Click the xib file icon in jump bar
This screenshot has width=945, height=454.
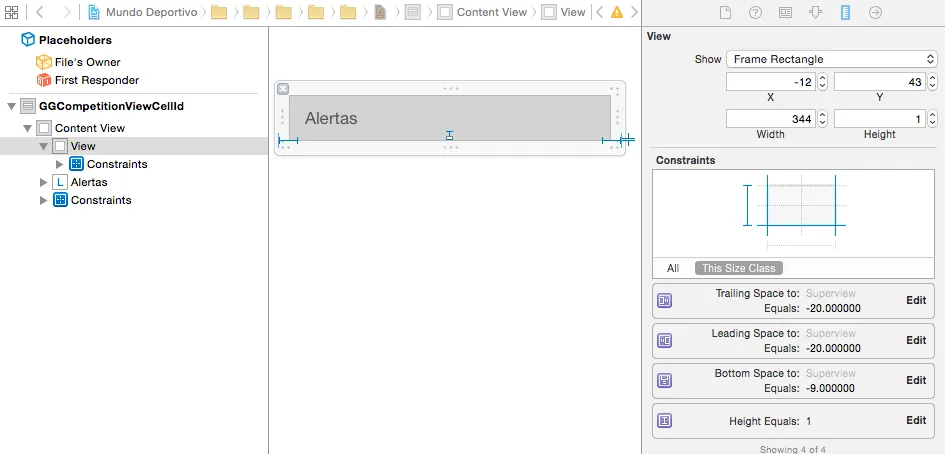pos(380,12)
